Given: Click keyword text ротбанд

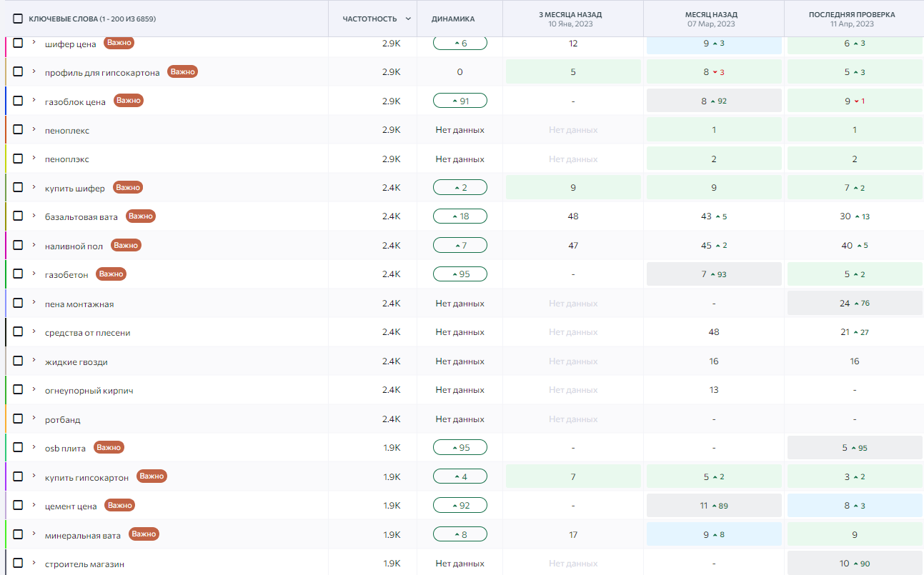Looking at the screenshot, I should click(63, 420).
